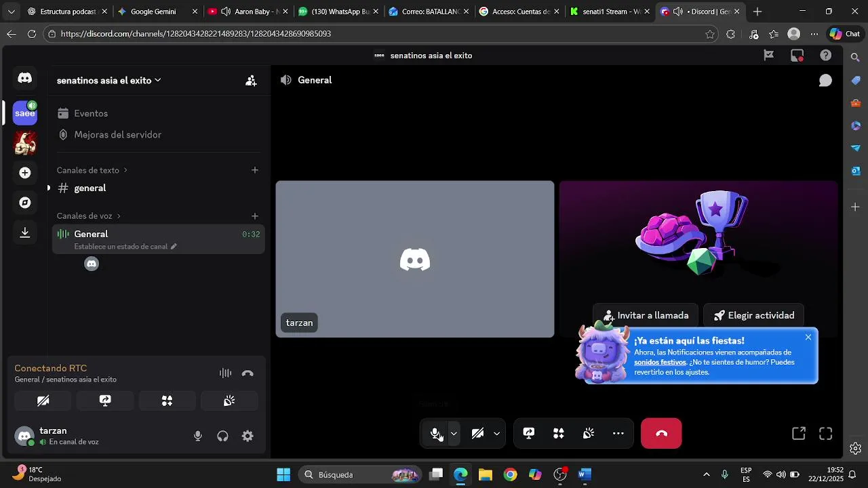The height and width of the screenshot is (488, 868).
Task: Create a voice channel with plus icon
Action: pos(255,216)
